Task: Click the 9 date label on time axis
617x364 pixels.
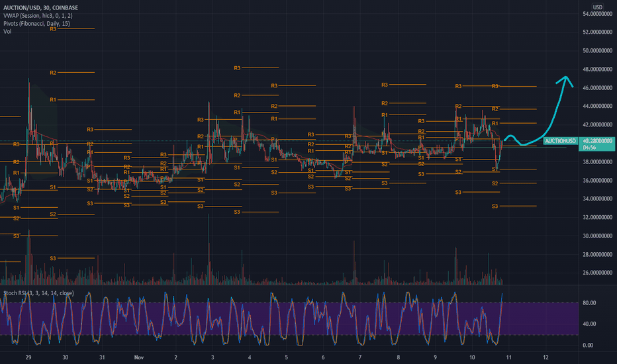Action: click(435, 357)
